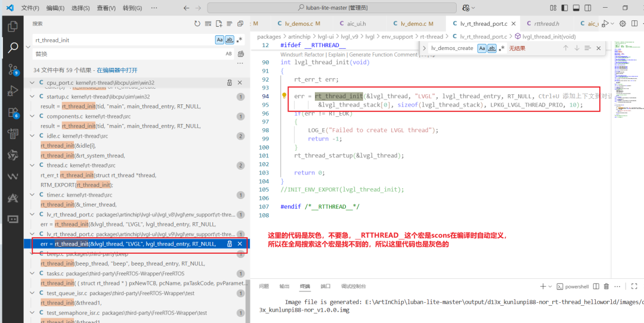
Task: Toggle preserve case (AB) in replace field
Action: click(229, 54)
